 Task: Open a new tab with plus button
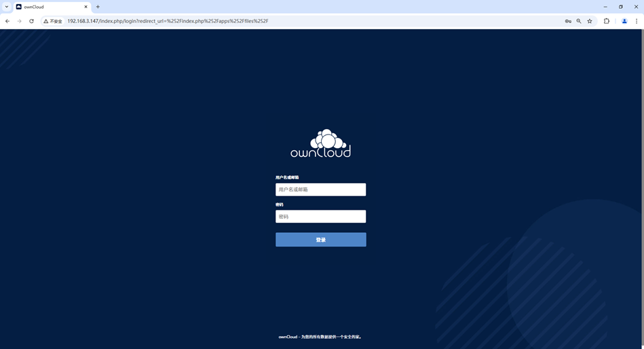click(98, 7)
